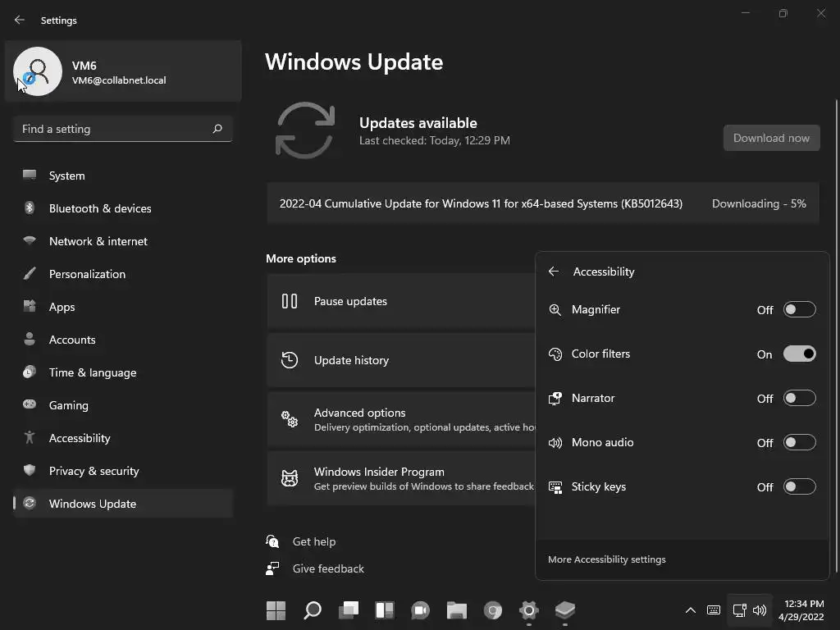
Task: Click the Accessibility figure icon in sidebar
Action: 30,438
